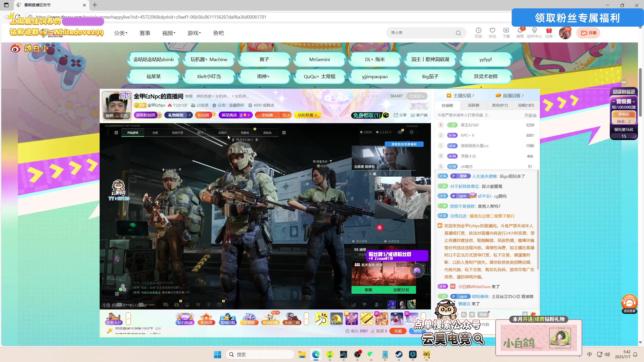This screenshot has height=362, width=644.
Task: Open the 大话三国 game icon
Action: point(292,319)
